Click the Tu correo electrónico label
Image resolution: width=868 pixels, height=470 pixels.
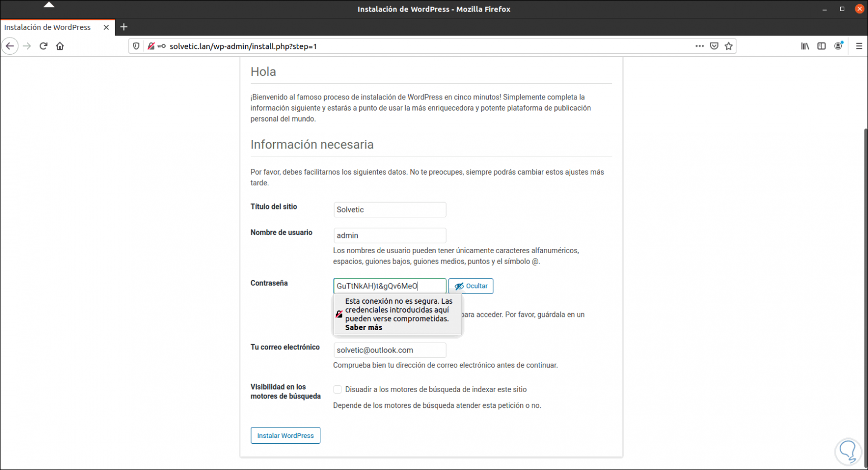tap(285, 347)
